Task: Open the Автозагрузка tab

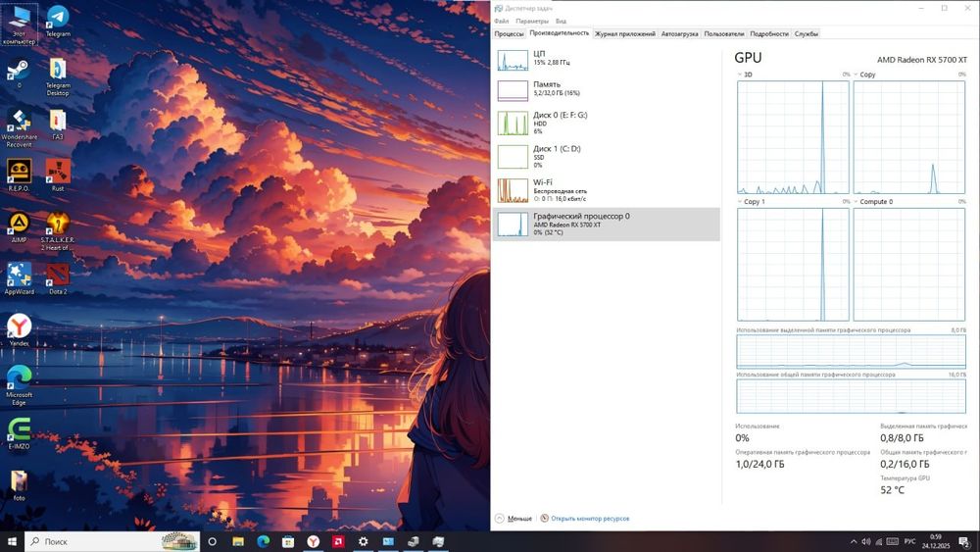Action: pos(680,33)
